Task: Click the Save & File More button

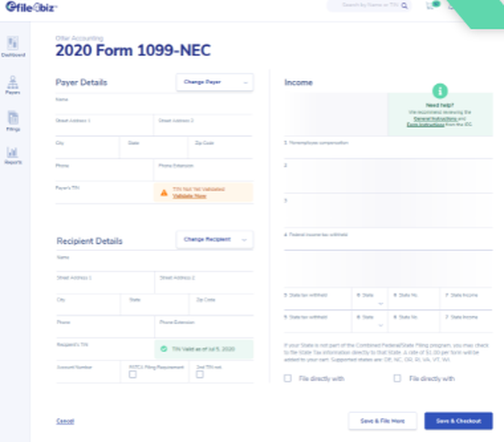Action: pyautogui.click(x=383, y=421)
